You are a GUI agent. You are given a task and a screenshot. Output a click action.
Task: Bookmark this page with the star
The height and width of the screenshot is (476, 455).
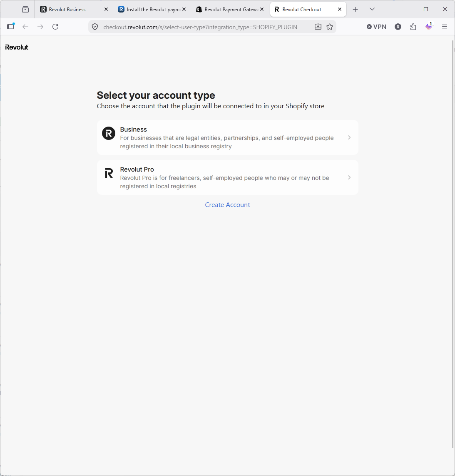click(x=330, y=27)
